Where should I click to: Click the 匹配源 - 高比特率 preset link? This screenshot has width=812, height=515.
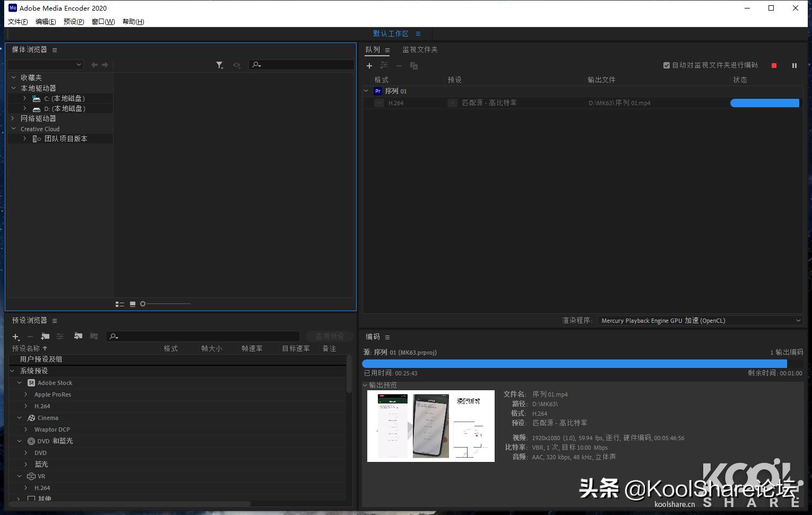(489, 103)
